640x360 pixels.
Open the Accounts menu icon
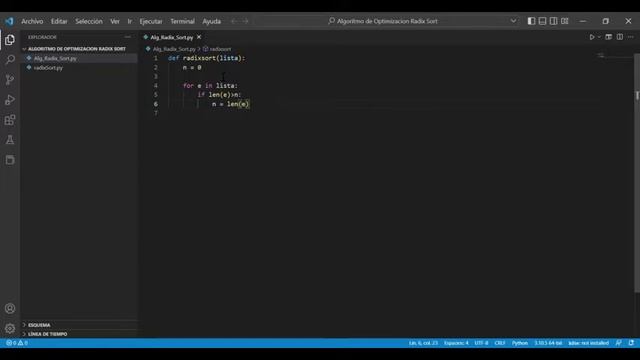(x=10, y=309)
